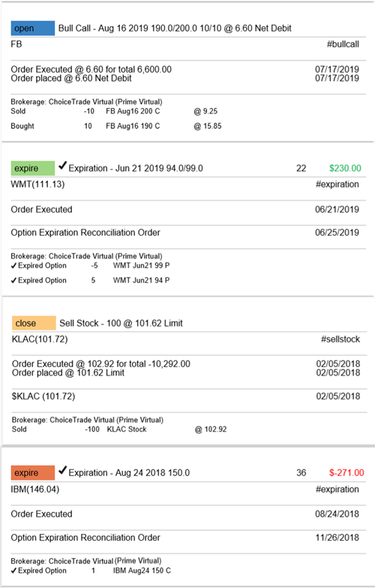Image resolution: width=375 pixels, height=588 pixels.
Task: Select the IBM(146.04) ticker
Action: pos(34,490)
